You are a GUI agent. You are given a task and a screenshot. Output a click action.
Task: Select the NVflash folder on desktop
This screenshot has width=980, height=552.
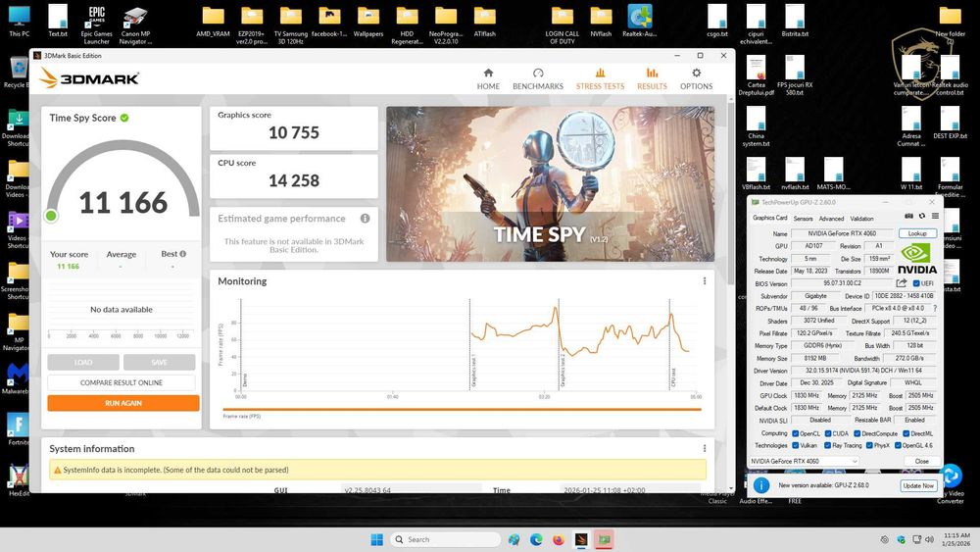[601, 22]
